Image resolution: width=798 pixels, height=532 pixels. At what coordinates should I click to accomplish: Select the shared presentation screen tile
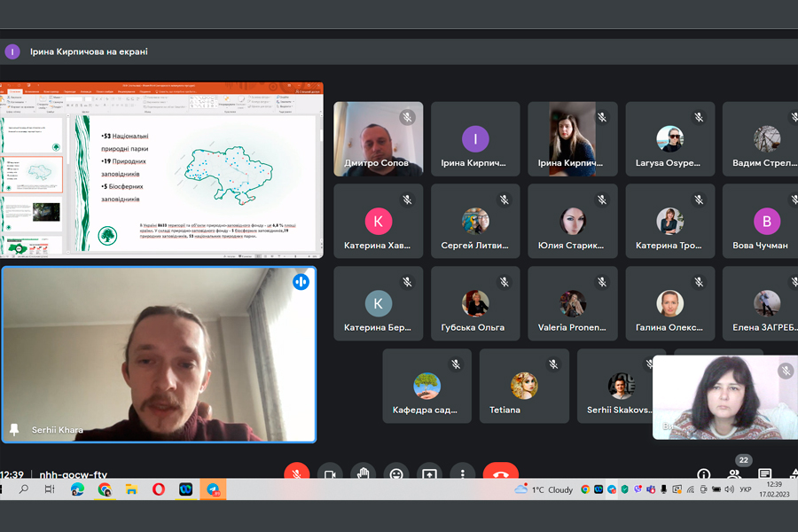point(161,169)
